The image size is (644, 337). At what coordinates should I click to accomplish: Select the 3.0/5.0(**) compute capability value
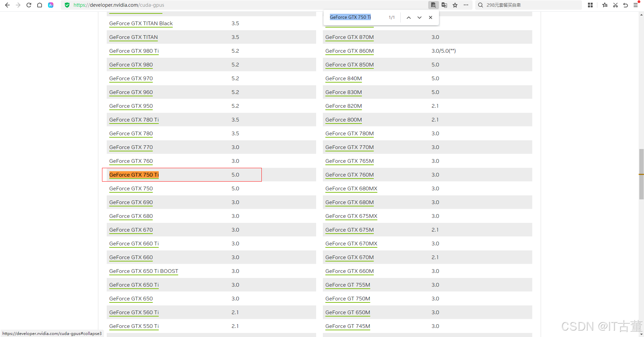(444, 51)
